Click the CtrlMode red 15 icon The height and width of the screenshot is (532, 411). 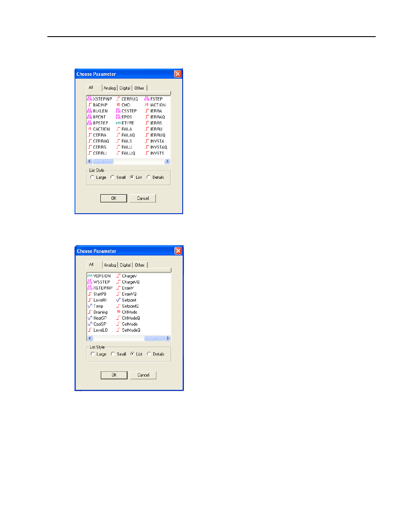click(x=118, y=312)
